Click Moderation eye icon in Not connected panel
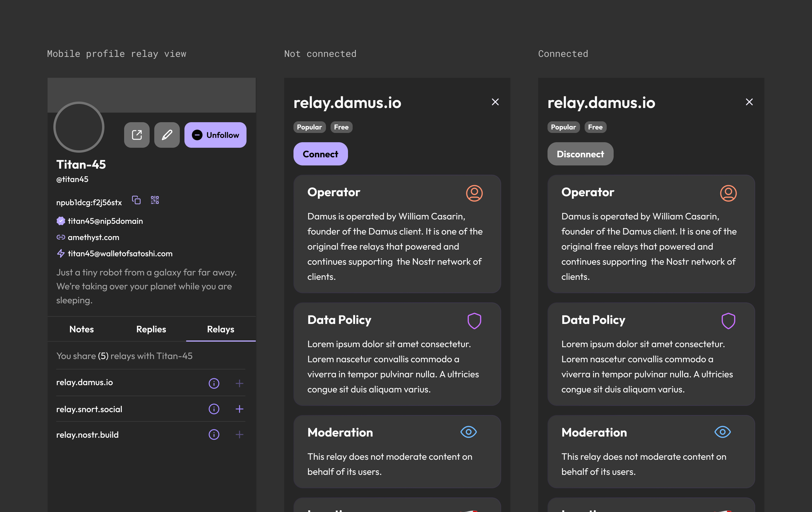The image size is (812, 512). tap(468, 432)
